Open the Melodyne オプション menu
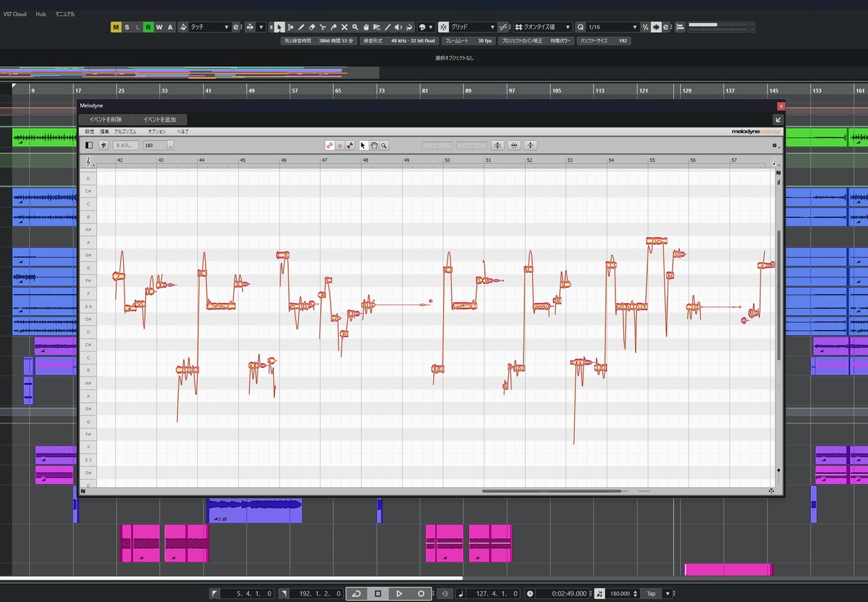The width and height of the screenshot is (868, 602). [x=157, y=132]
